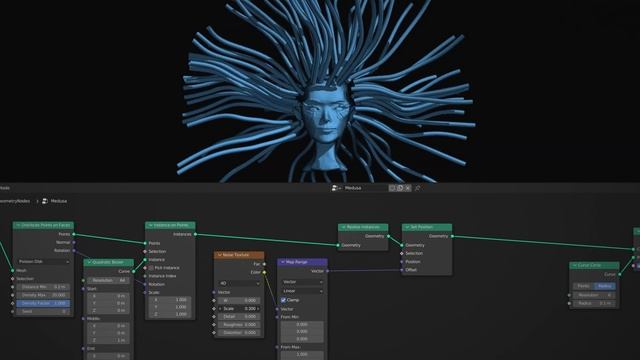Click the Noise Texture Scale field

click(239, 309)
